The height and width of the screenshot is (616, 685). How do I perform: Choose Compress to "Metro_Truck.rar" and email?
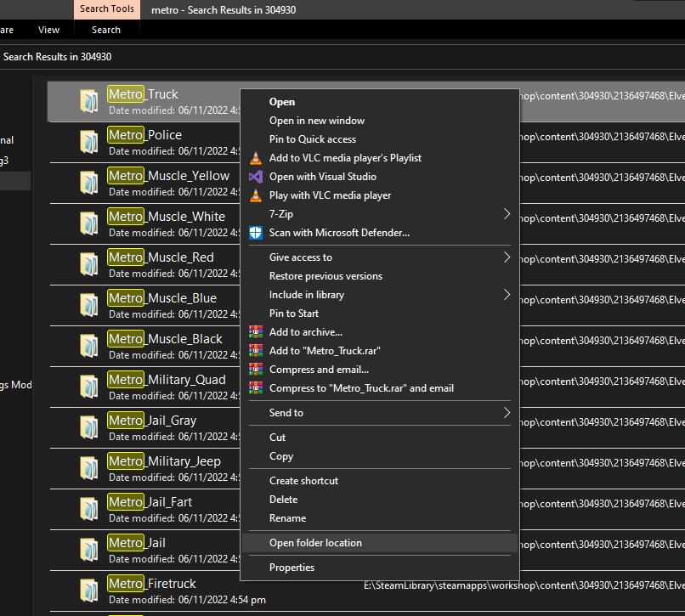click(x=361, y=388)
